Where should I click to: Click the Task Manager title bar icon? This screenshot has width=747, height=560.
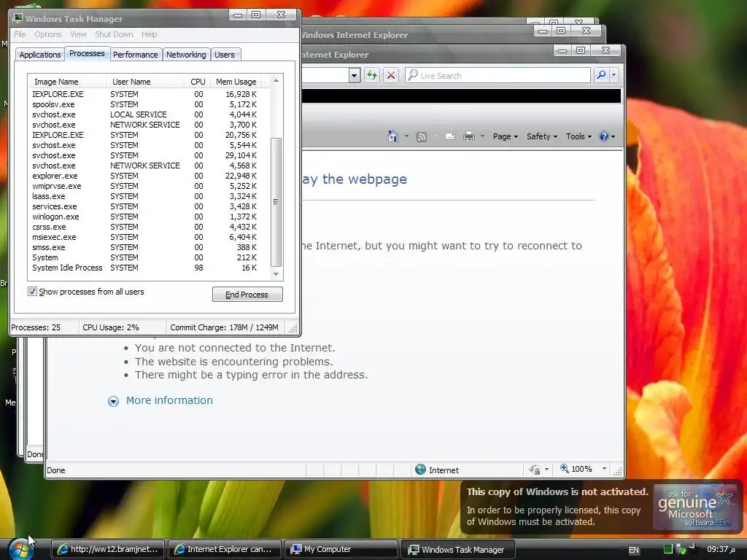18,18
